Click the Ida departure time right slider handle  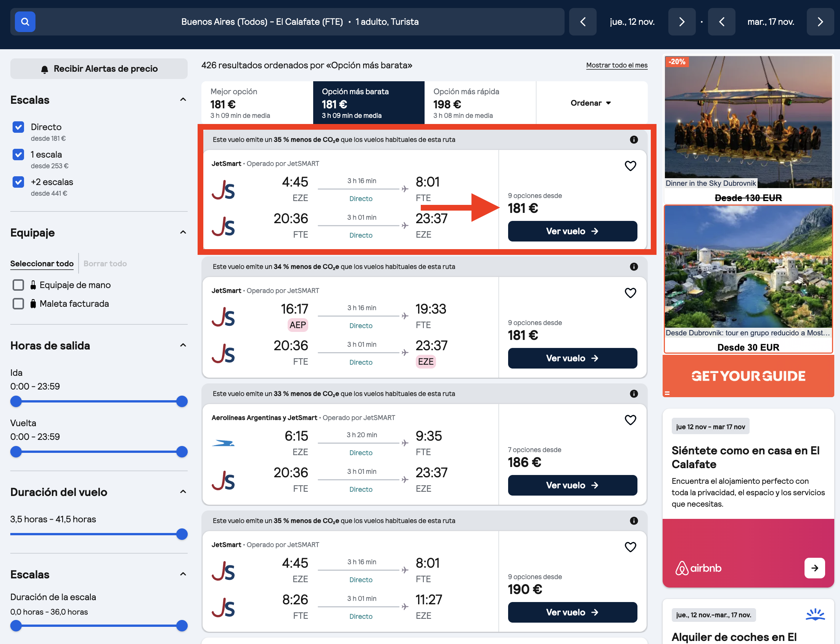[x=182, y=402]
